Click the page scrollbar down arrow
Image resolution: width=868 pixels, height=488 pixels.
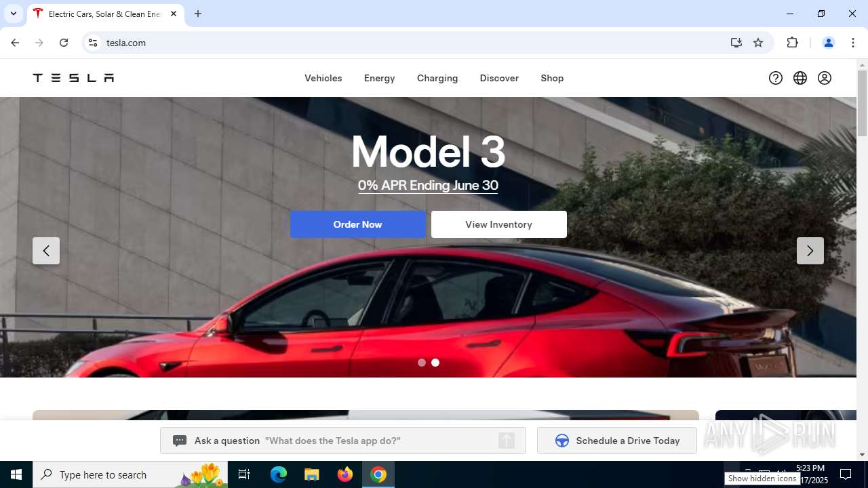coord(863,455)
